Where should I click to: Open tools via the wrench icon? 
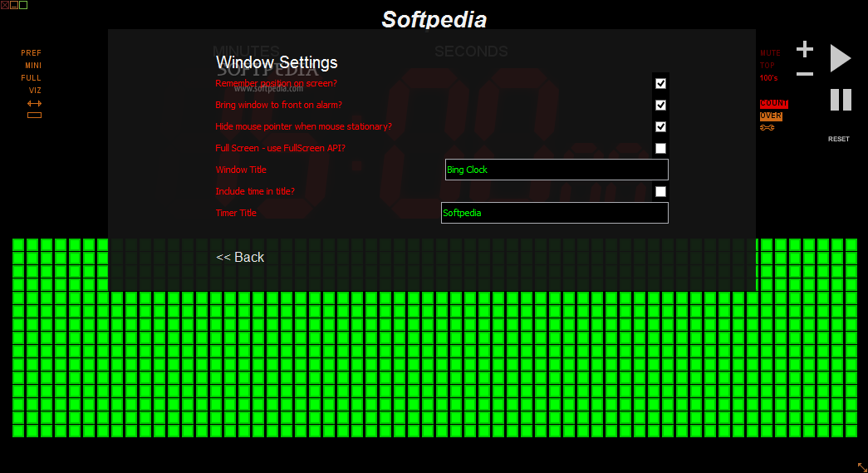(767, 127)
